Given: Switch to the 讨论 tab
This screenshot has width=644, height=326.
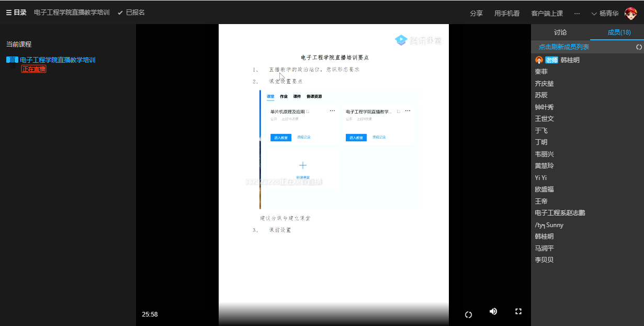Looking at the screenshot, I should [x=560, y=32].
